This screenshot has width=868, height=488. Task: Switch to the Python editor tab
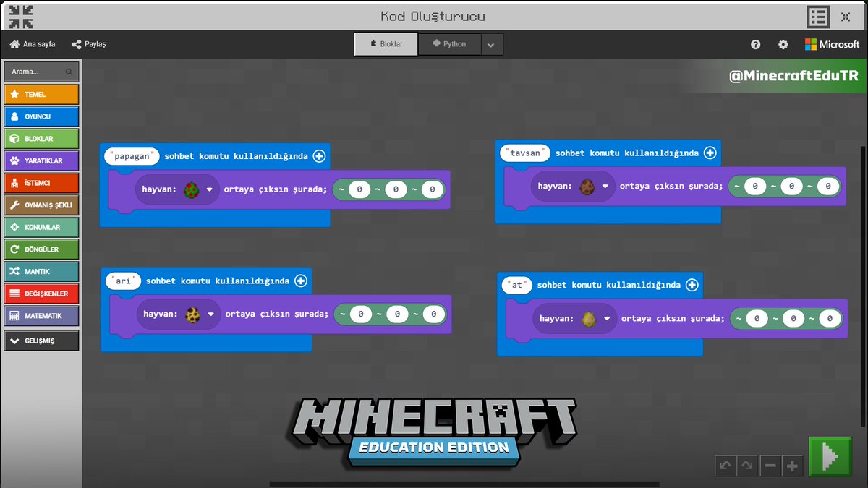tap(448, 44)
